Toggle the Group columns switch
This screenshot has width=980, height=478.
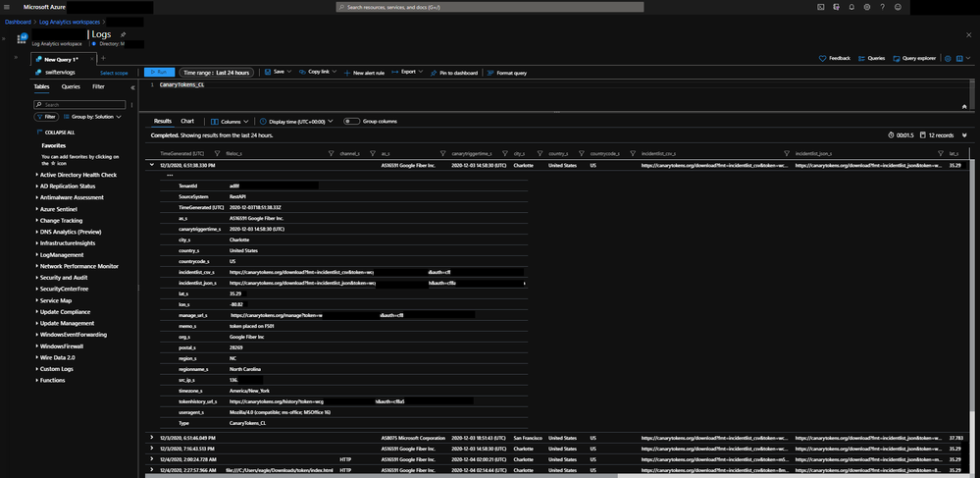tap(351, 122)
